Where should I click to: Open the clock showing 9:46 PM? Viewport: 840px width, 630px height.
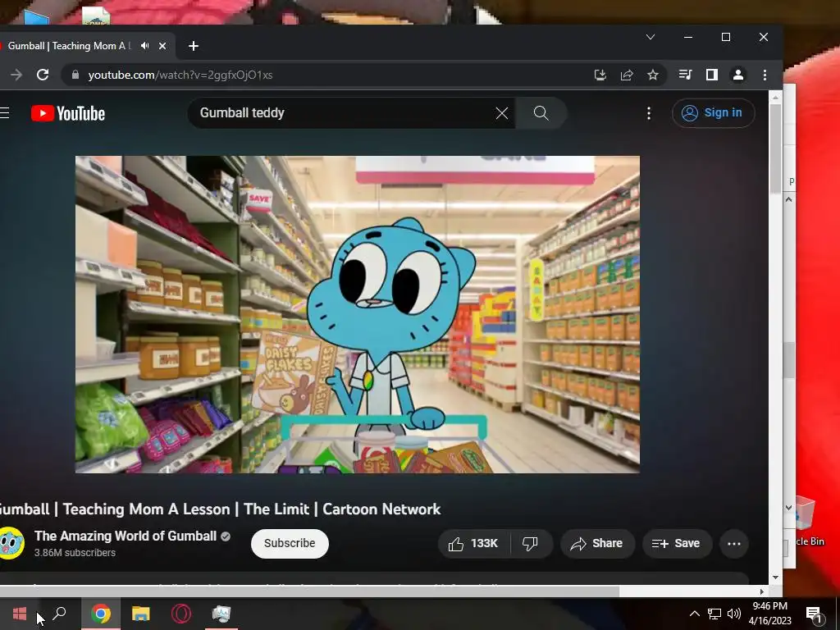tap(769, 614)
